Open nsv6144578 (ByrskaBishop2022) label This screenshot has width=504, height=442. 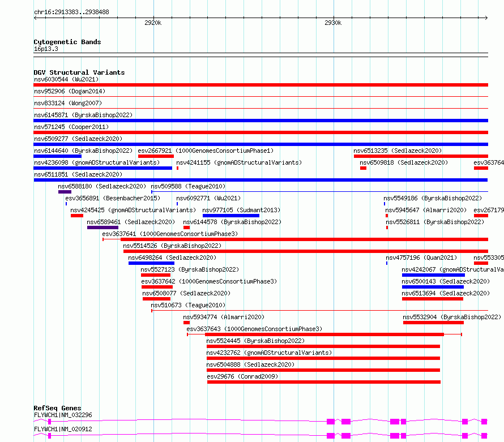coord(232,222)
